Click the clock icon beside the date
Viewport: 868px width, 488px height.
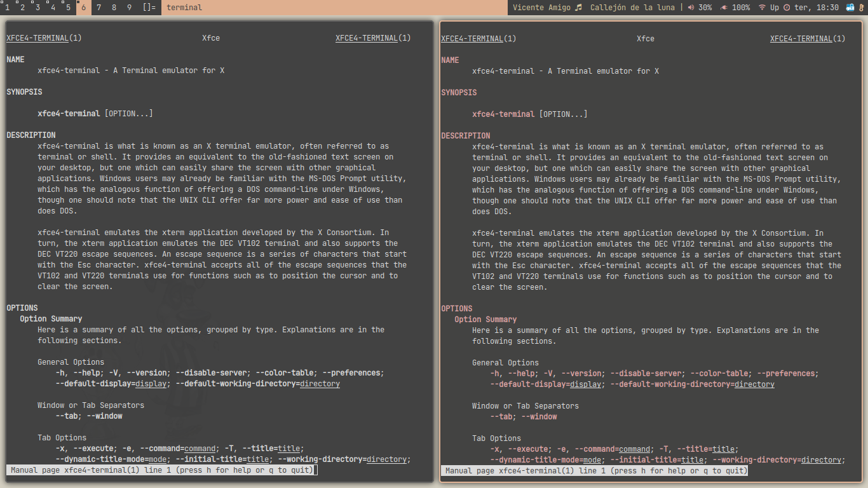coord(787,8)
